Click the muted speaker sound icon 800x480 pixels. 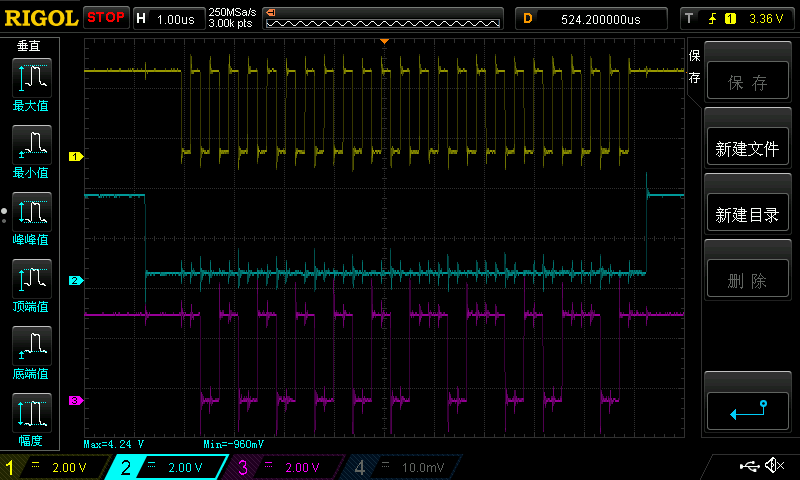pos(775,465)
